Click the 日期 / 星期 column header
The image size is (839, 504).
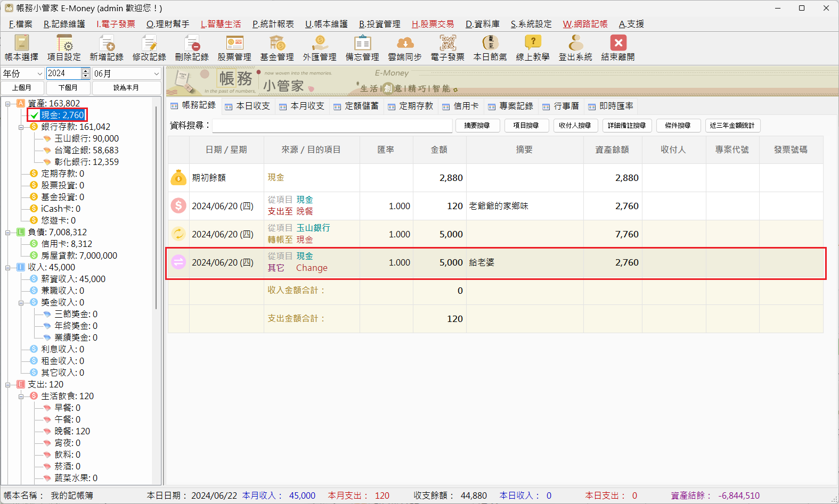pyautogui.click(x=226, y=150)
